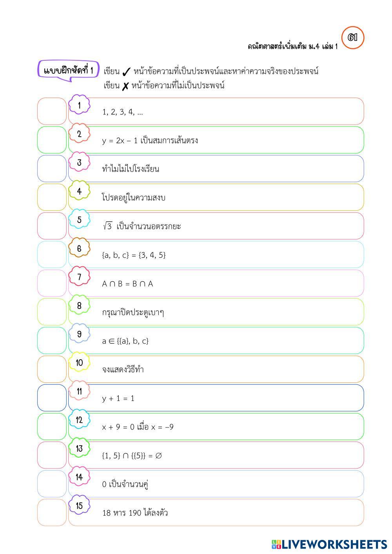
Task: Click the answer box for item 9
Action: coord(52,340)
